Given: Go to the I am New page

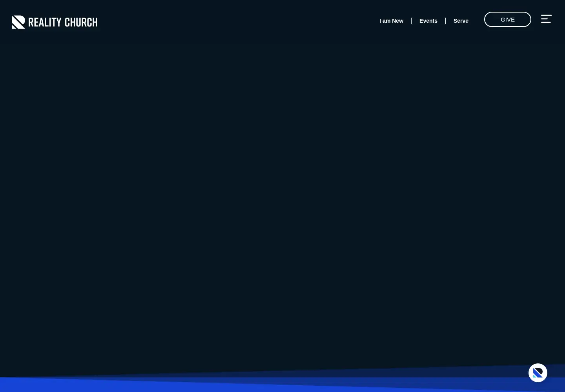Looking at the screenshot, I should click(x=391, y=21).
